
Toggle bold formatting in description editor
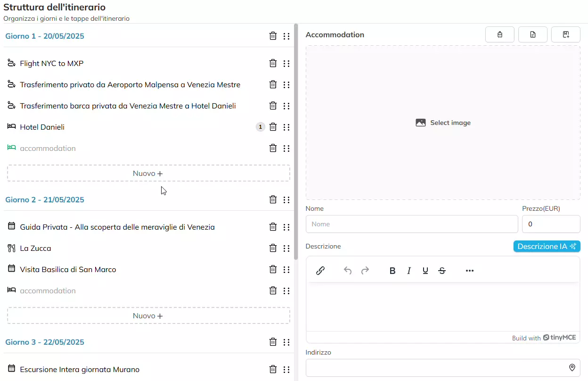(x=392, y=271)
